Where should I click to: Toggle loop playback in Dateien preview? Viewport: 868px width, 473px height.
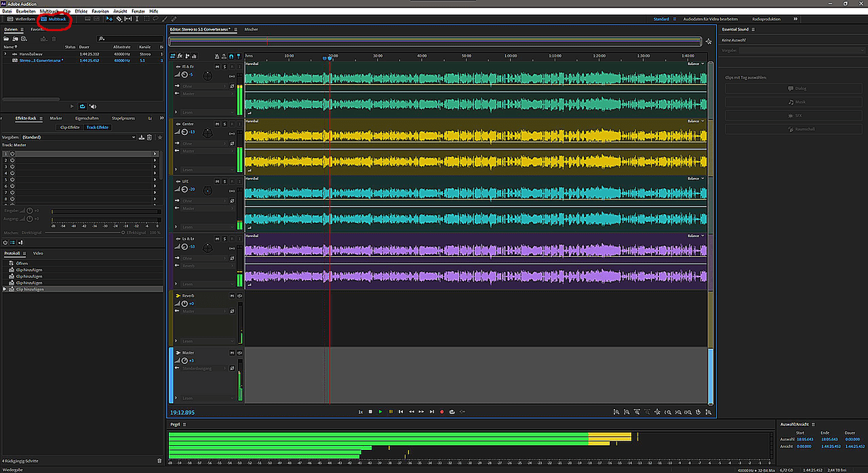83,106
